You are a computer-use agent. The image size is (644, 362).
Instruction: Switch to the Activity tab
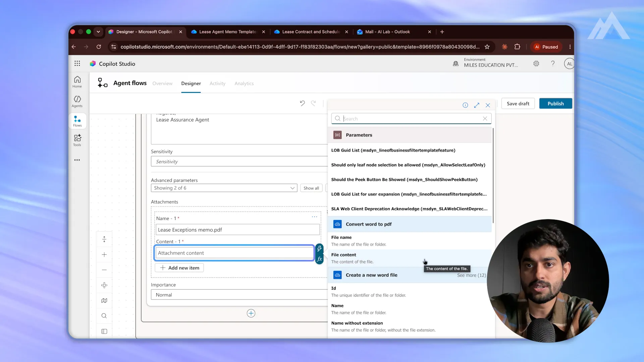pyautogui.click(x=217, y=83)
